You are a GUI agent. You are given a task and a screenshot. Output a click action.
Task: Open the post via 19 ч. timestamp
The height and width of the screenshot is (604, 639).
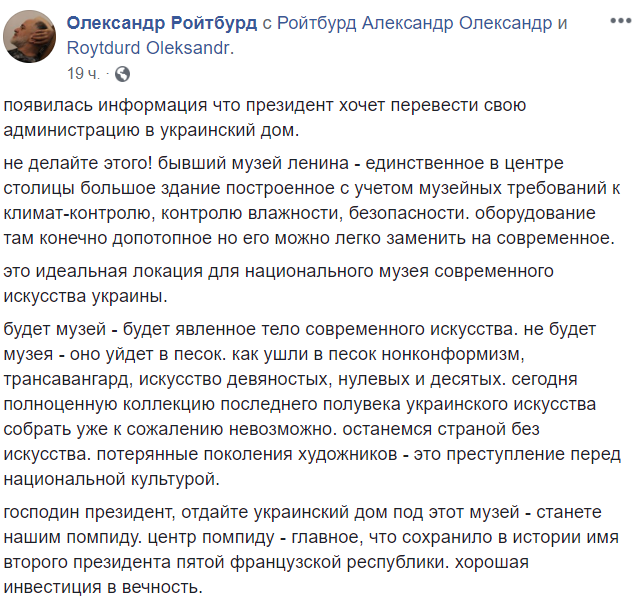(83, 74)
